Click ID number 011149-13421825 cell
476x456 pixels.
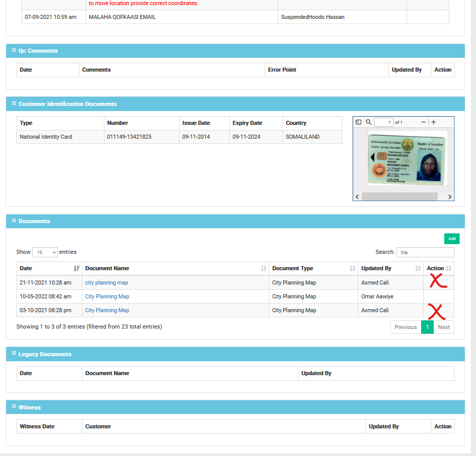point(141,137)
